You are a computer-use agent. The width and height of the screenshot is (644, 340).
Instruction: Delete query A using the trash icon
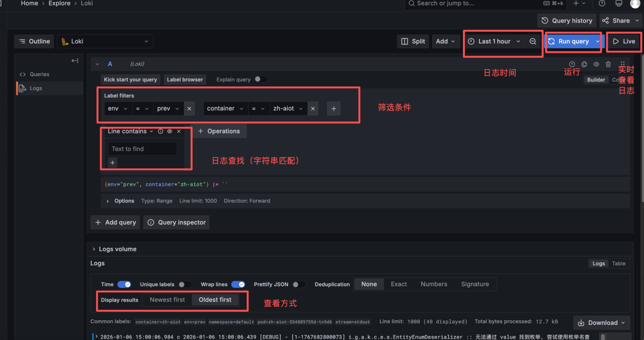(608, 64)
